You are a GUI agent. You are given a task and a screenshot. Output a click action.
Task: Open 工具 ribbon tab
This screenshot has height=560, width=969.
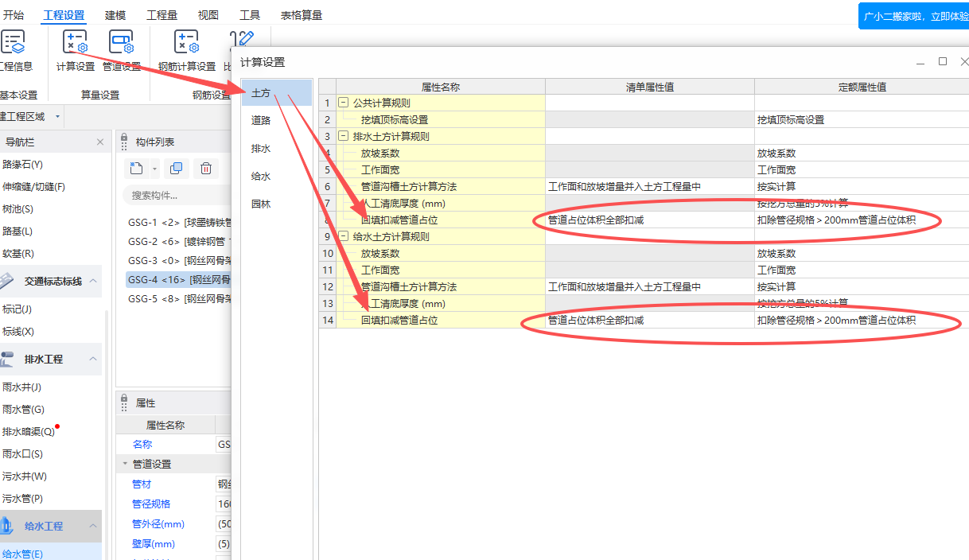pos(250,15)
